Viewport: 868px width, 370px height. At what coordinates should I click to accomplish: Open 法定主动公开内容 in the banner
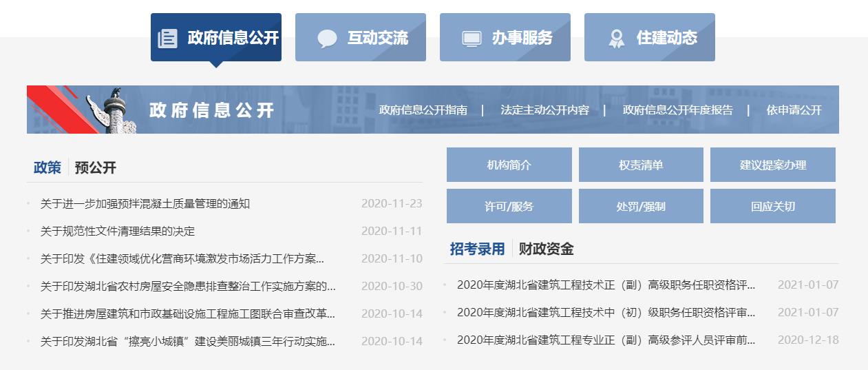pos(544,110)
